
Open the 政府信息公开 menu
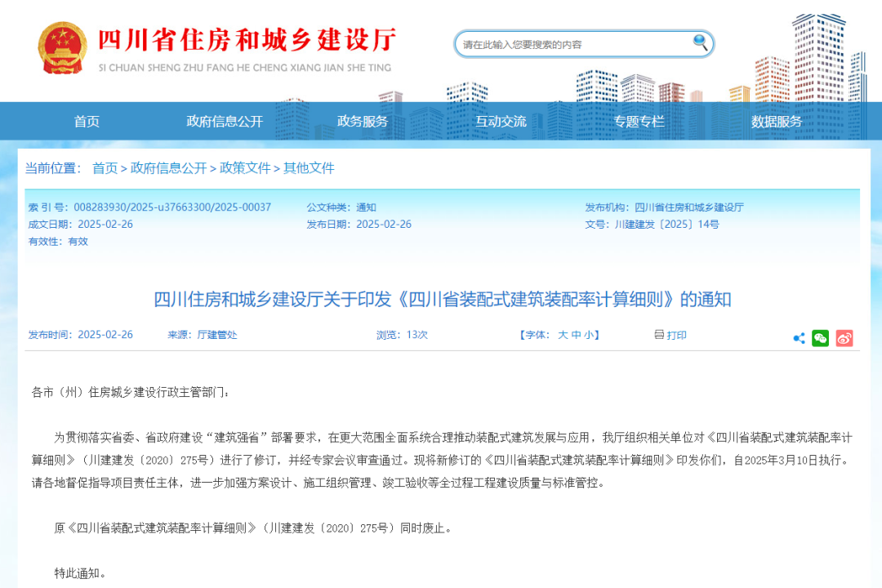pos(225,121)
